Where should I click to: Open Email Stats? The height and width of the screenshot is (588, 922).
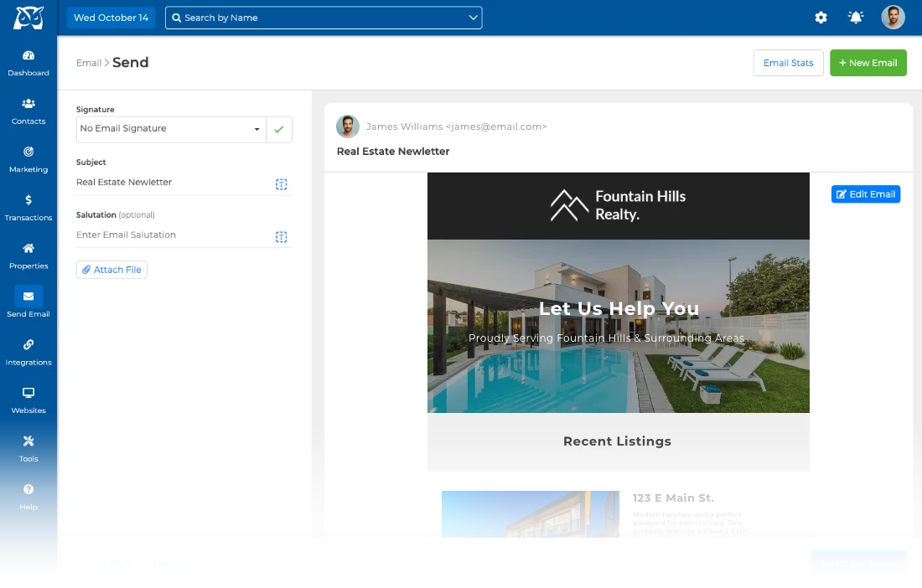pyautogui.click(x=788, y=63)
